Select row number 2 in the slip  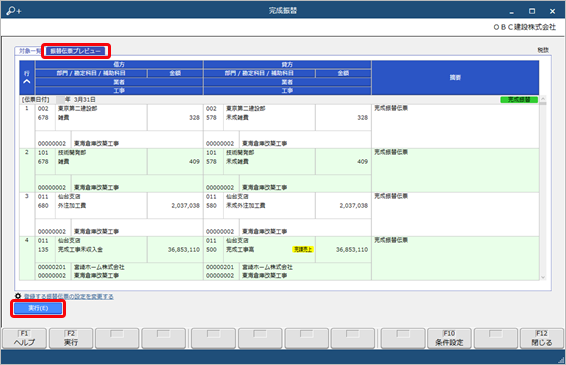27,152
